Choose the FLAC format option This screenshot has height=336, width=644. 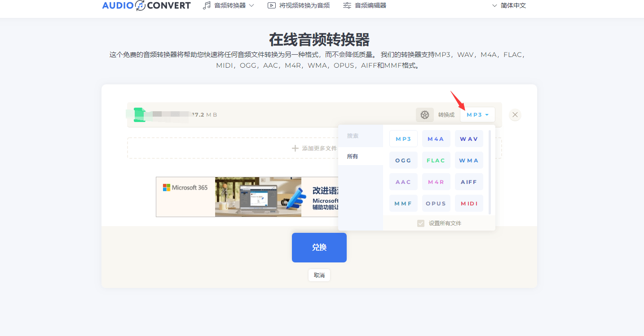pos(436,160)
